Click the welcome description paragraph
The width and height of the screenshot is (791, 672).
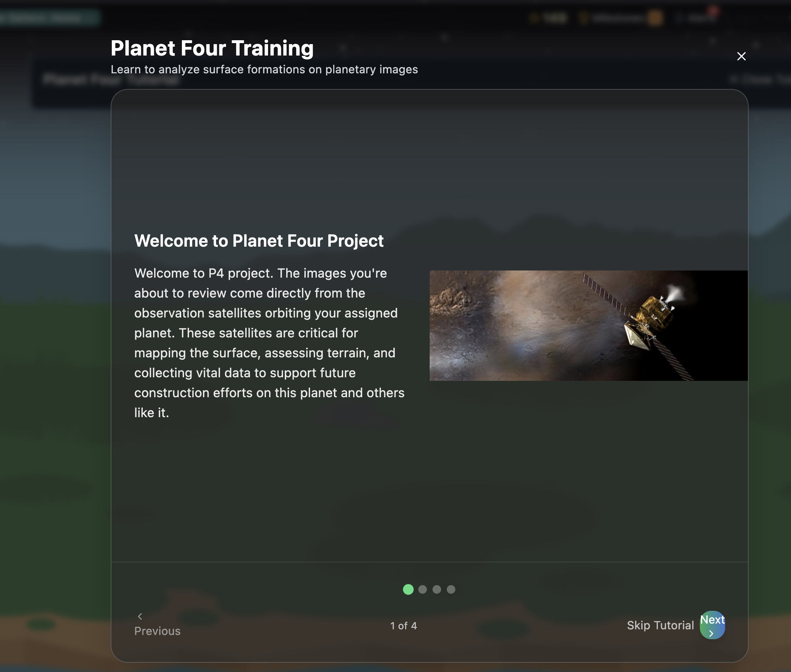pos(269,342)
